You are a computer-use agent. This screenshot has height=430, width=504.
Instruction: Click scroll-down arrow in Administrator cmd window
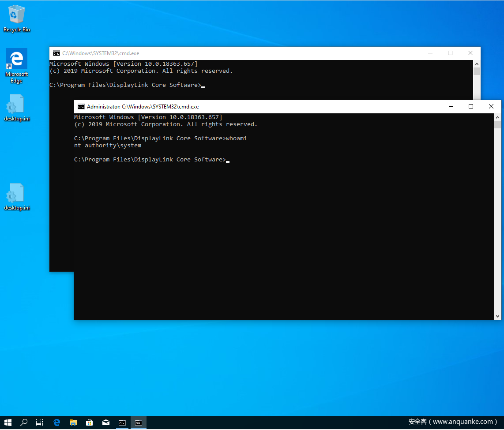pos(498,316)
